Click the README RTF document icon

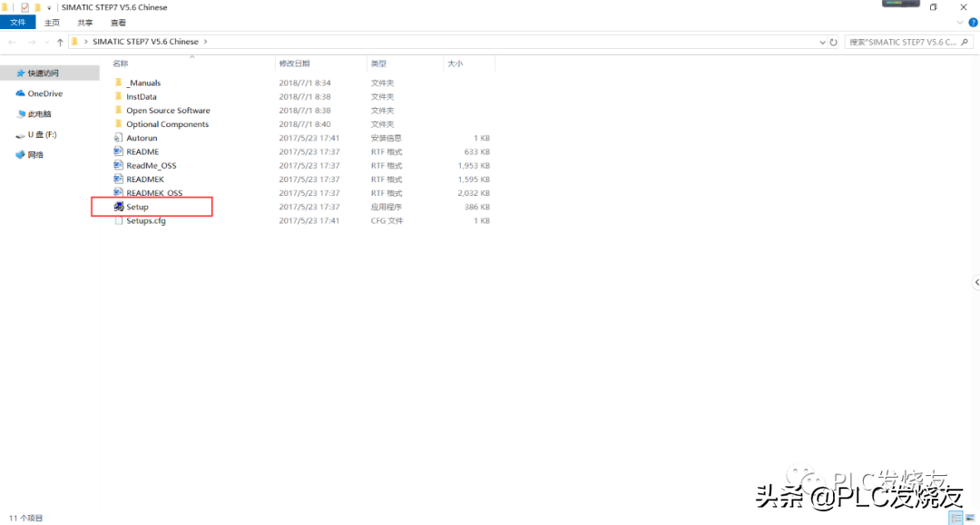tap(118, 151)
